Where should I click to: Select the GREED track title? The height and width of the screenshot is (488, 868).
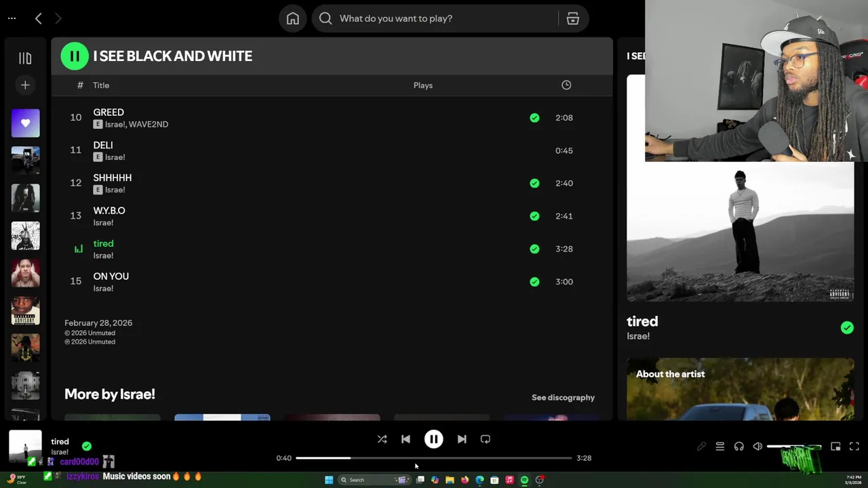coord(108,113)
